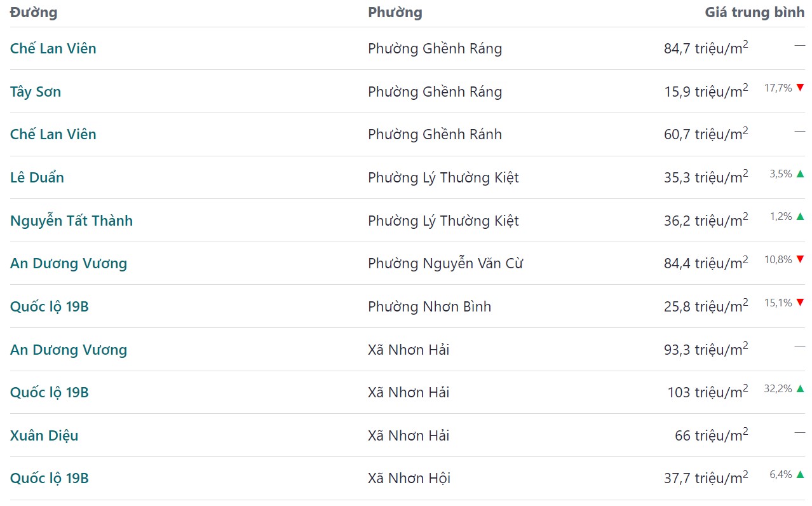The width and height of the screenshot is (812, 506).
Task: Open Quốc lộ 19B link in Xã Nhơn Hội
Action: pos(50,478)
